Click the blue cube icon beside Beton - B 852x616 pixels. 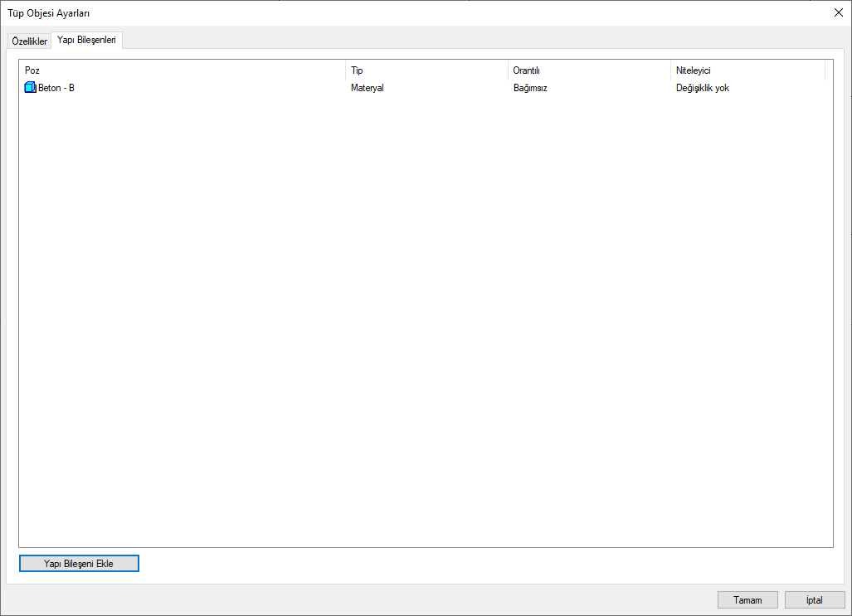coord(30,87)
